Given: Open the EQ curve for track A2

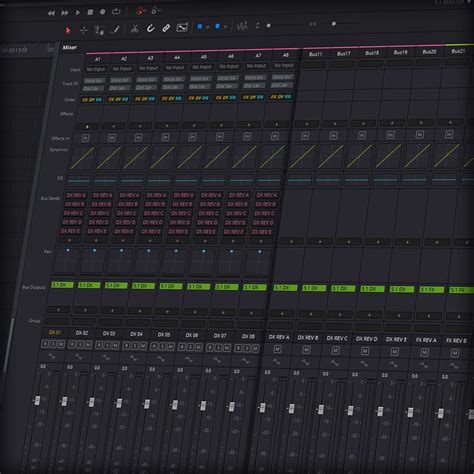Looking at the screenshot, I should 105,181.
